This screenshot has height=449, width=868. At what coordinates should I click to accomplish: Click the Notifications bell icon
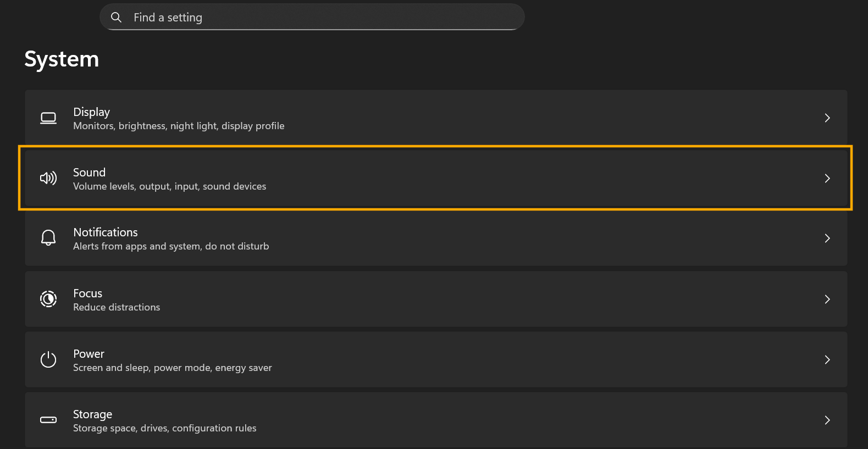[48, 238]
